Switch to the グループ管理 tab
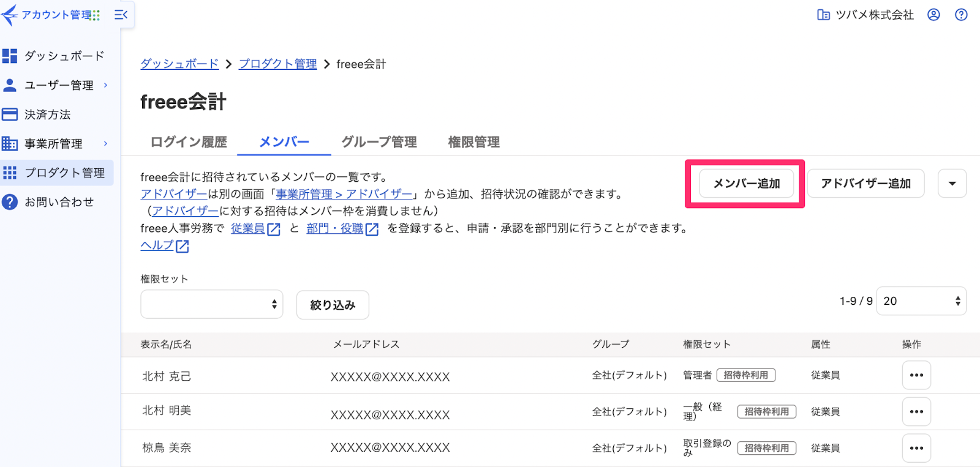The height and width of the screenshot is (467, 980). [379, 142]
